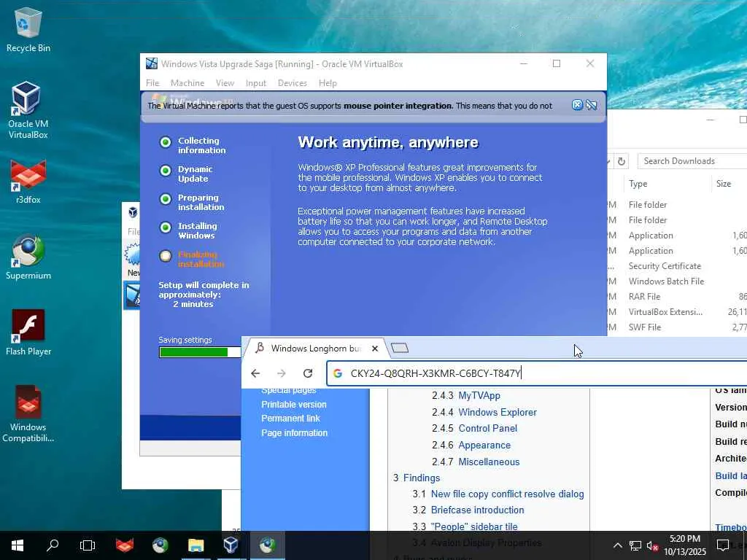Screen dimensions: 747x560
Task: Show hidden system tray icons
Action: (617, 545)
